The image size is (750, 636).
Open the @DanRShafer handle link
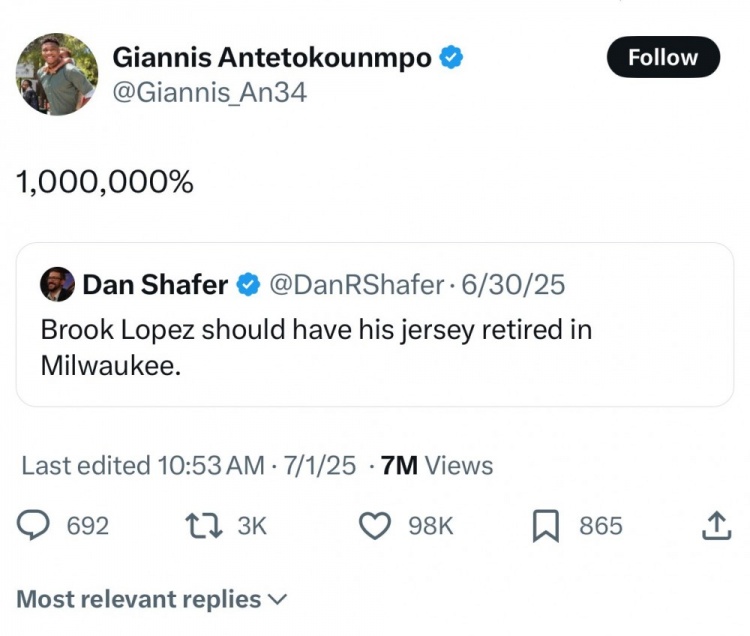pyautogui.click(x=355, y=285)
